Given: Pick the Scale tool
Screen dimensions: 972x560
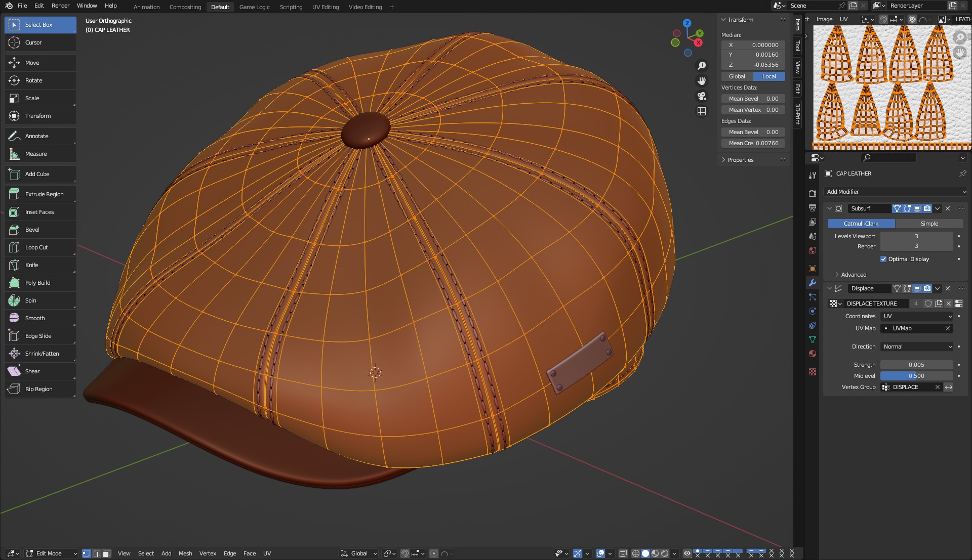Looking at the screenshot, I should 40,98.
